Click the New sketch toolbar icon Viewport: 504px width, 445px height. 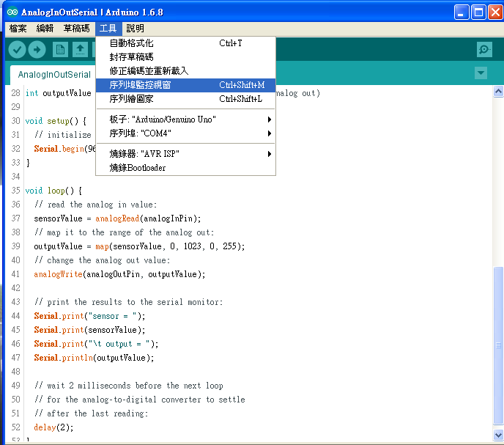[60, 50]
